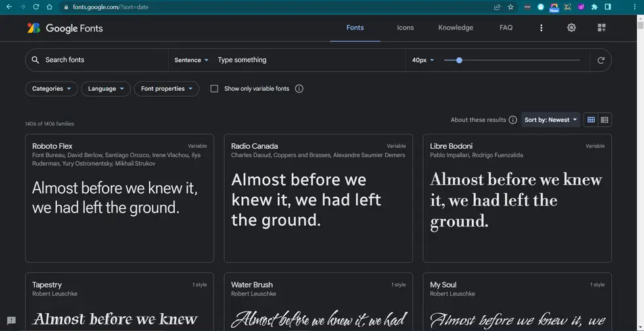Image resolution: width=644 pixels, height=331 pixels.
Task: Reset preview settings with the refresh icon
Action: click(x=601, y=60)
